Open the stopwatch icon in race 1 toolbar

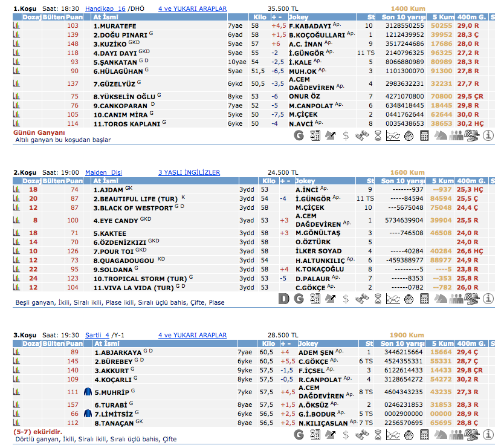[409, 136]
